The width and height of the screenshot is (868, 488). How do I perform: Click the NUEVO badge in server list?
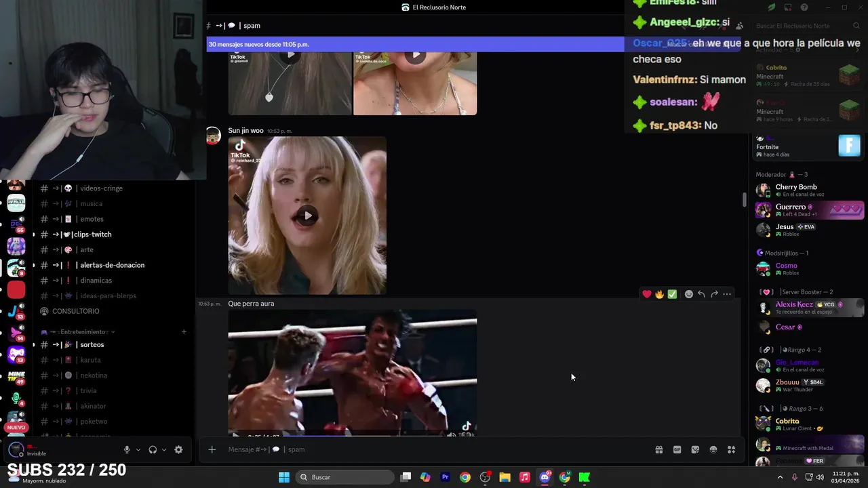pyautogui.click(x=16, y=428)
